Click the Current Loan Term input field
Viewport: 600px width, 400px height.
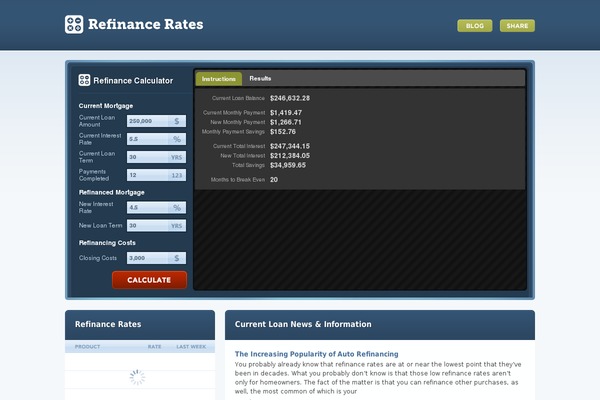(x=156, y=157)
